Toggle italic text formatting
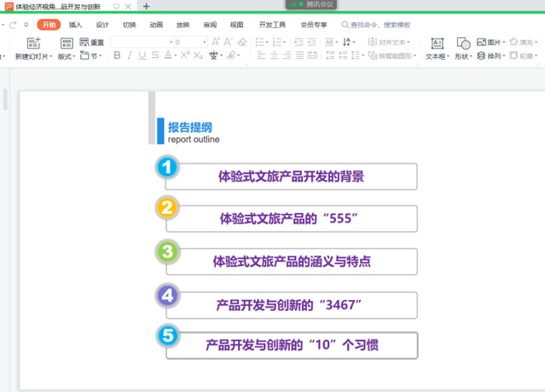This screenshot has height=392, width=545. coord(130,55)
